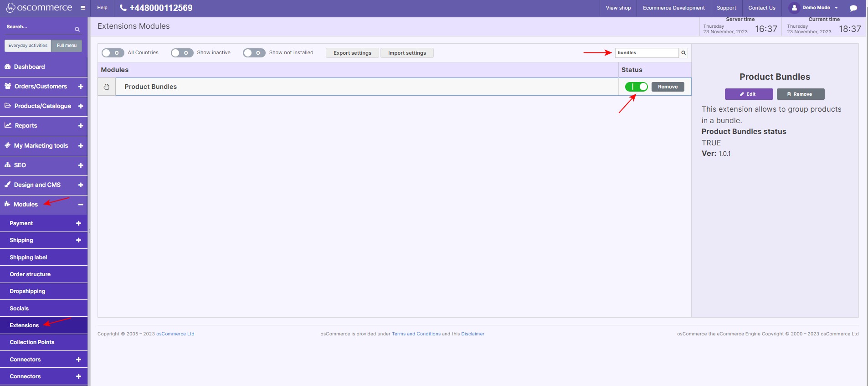
Task: Click the drag handle on Product Bundles row
Action: (x=107, y=87)
